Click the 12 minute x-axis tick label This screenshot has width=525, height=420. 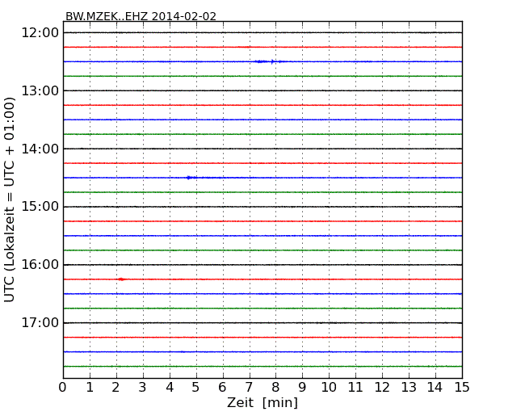(382, 387)
